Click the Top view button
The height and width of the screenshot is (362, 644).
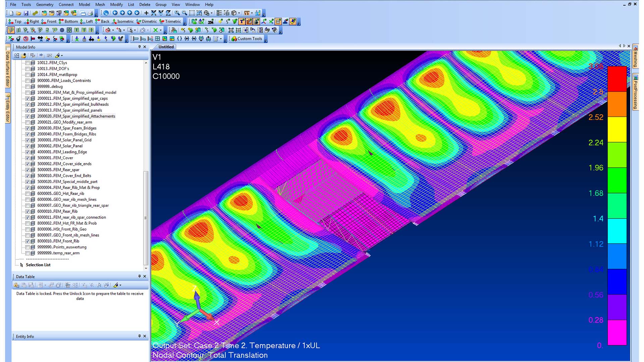coord(15,21)
